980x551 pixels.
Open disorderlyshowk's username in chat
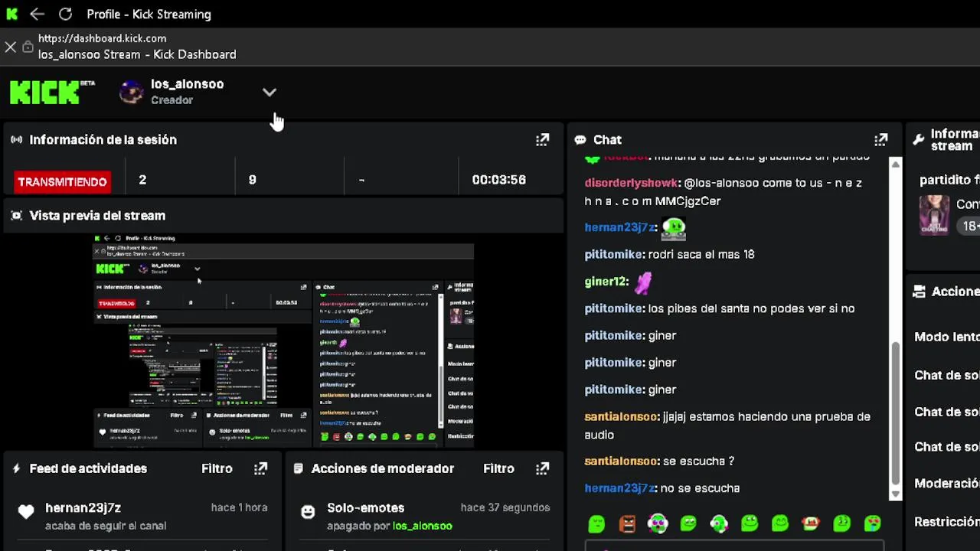coord(632,183)
